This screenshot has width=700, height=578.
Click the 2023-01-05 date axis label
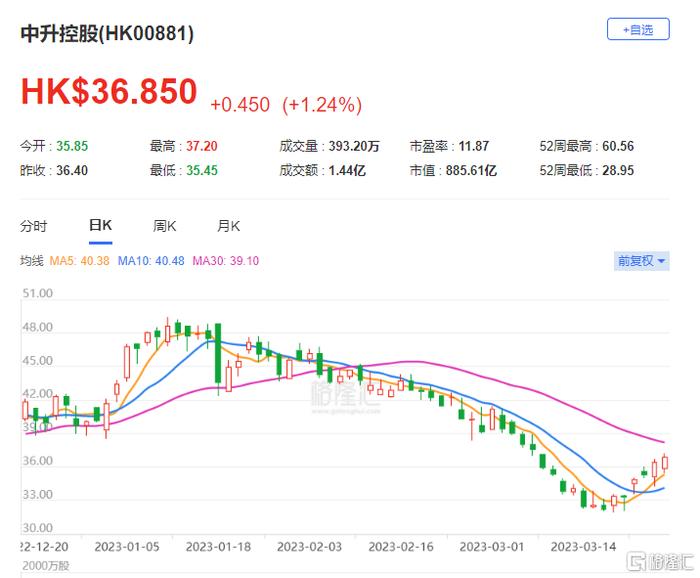click(x=127, y=547)
